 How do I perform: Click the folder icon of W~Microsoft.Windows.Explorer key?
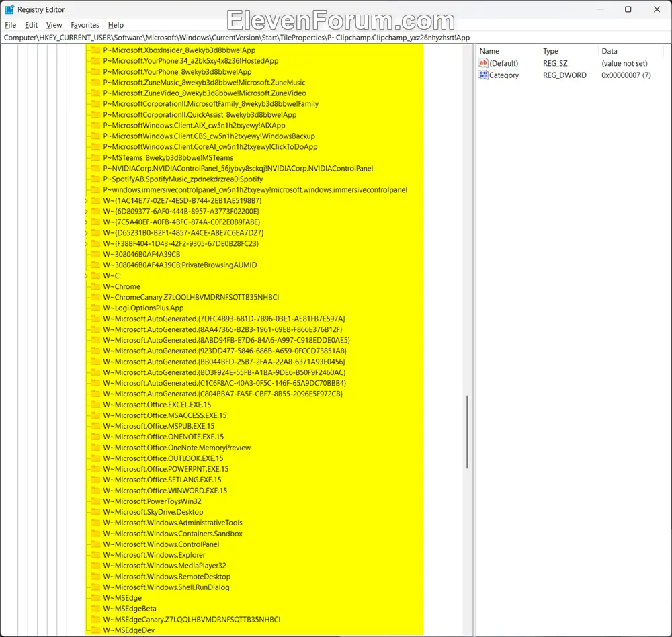[x=95, y=555]
